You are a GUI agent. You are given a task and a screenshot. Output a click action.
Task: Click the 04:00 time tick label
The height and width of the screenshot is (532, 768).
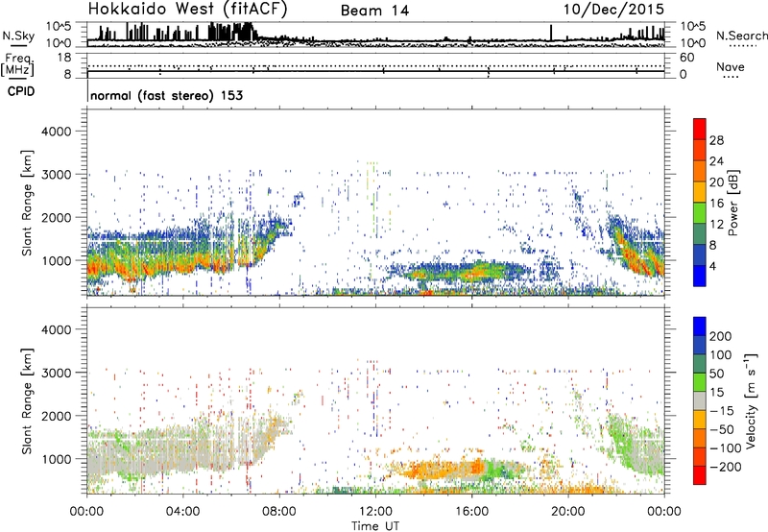(x=182, y=512)
